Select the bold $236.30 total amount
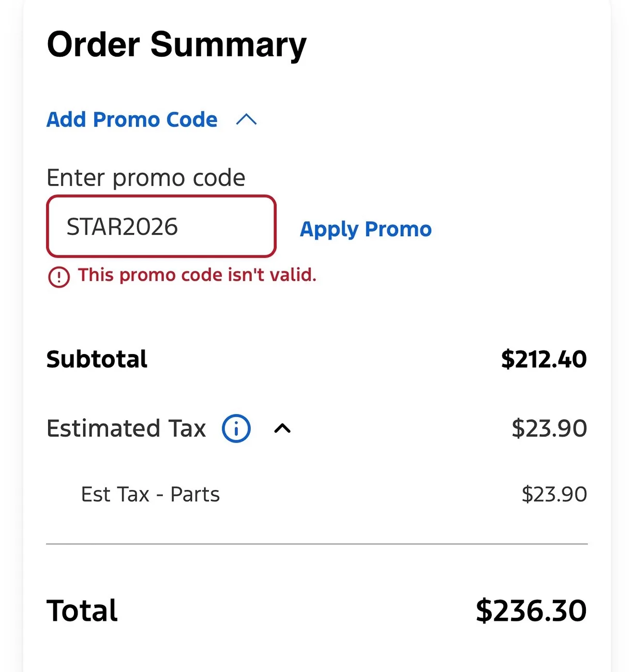The image size is (634, 672). pyautogui.click(x=532, y=610)
